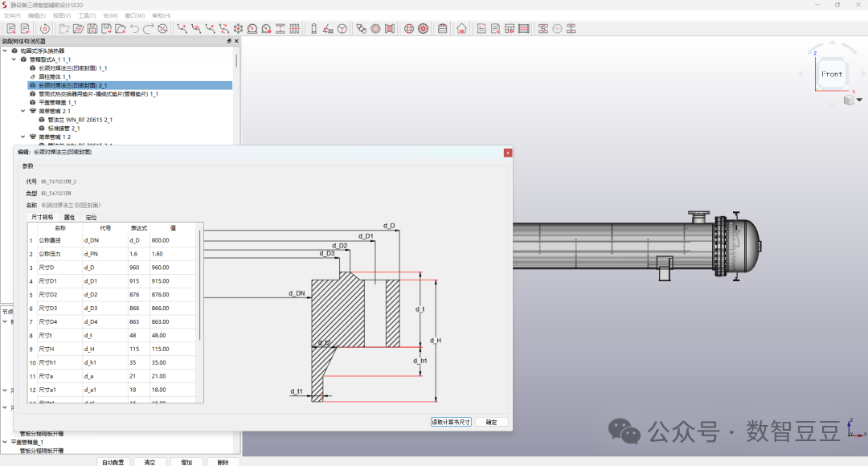Click the 自动配置 button
The width and height of the screenshot is (868, 466).
[x=113, y=462]
